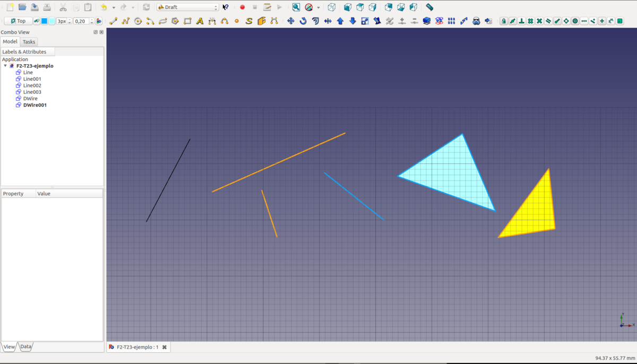The width and height of the screenshot is (637, 364).
Task: Click the Draft Array tool icon
Action: pos(451,21)
